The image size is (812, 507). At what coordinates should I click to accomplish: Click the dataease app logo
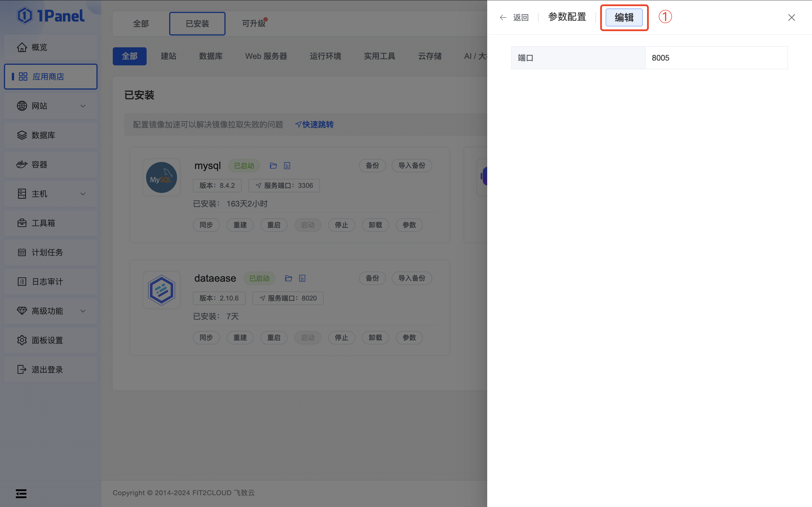(161, 290)
